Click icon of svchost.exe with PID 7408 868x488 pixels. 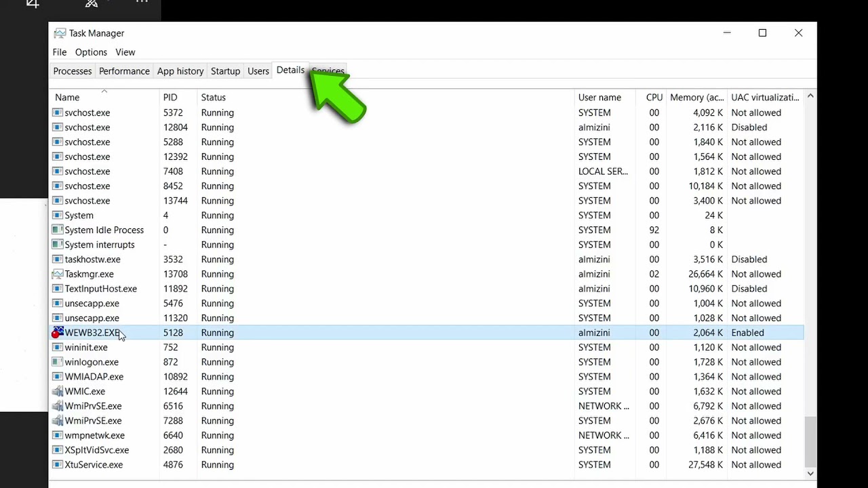click(x=58, y=171)
